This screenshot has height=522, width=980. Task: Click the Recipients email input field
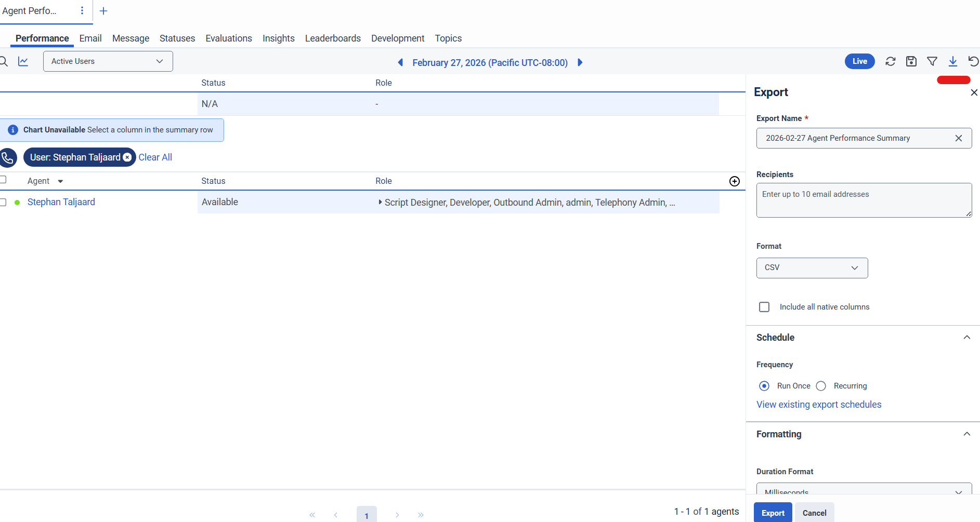point(863,200)
